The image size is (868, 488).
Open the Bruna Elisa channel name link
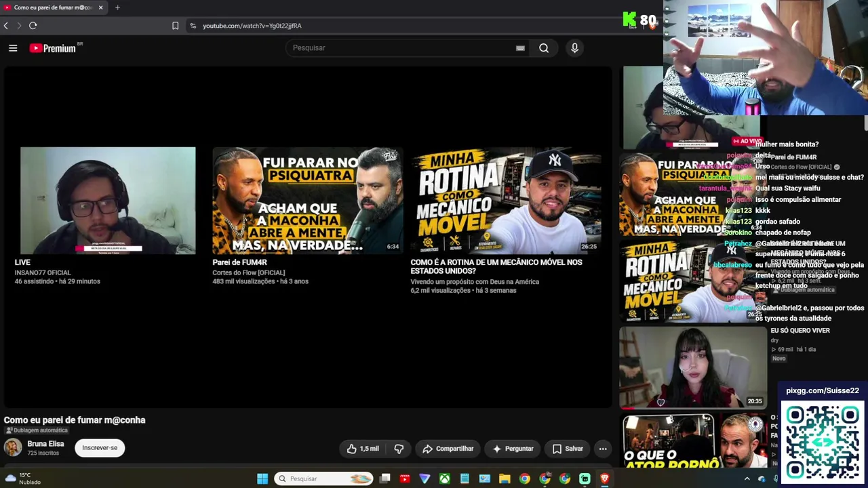pos(45,444)
